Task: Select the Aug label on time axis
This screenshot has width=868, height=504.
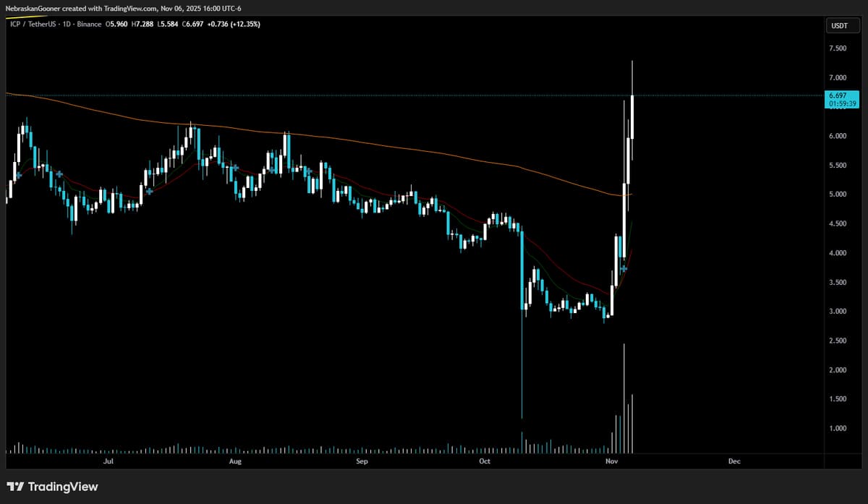Action: coord(235,461)
